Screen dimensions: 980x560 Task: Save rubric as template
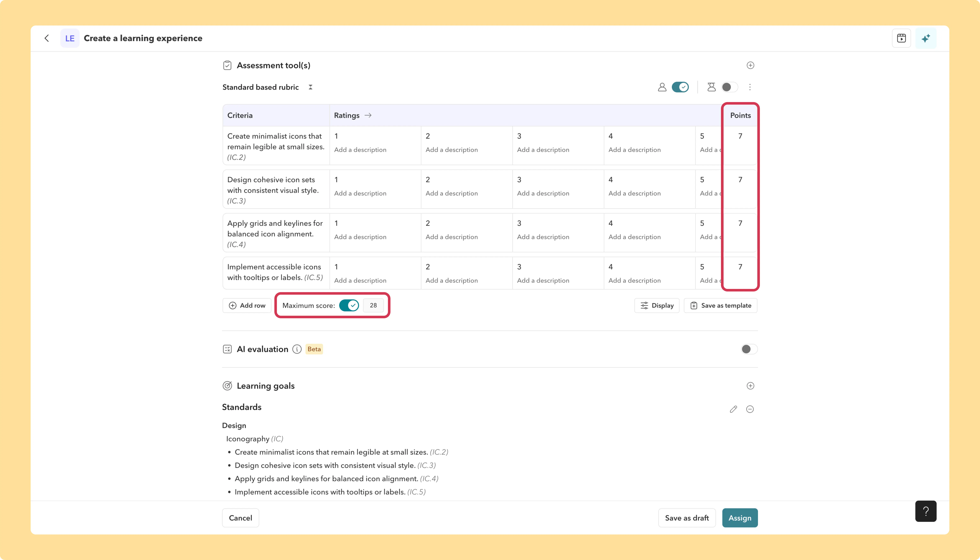tap(720, 305)
